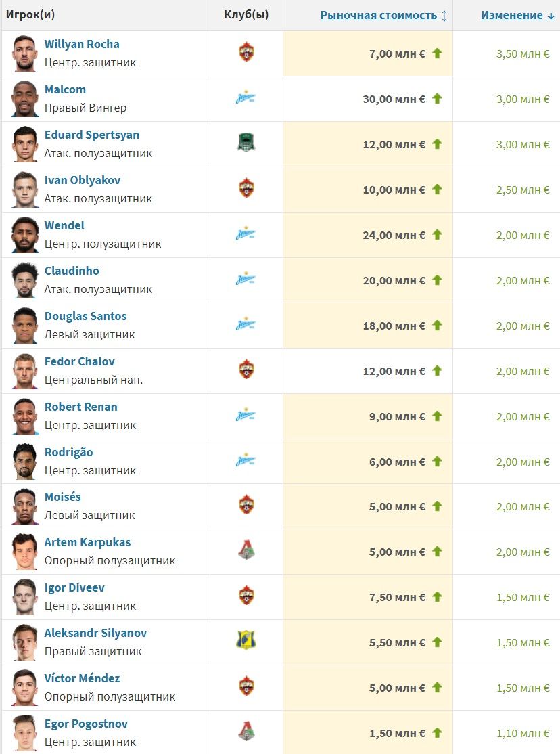Click Malcom's portrait thumbnail
The image size is (560, 754).
[x=25, y=99]
